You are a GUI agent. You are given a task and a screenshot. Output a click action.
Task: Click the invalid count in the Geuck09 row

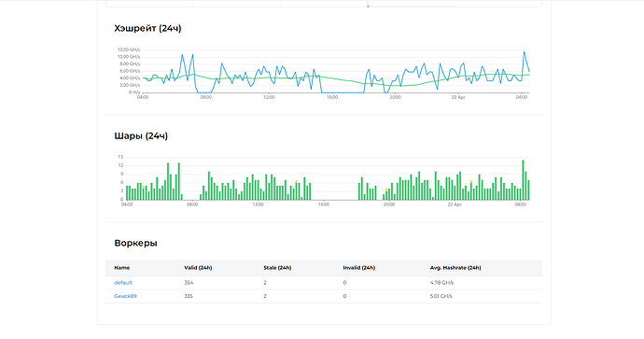pyautogui.click(x=344, y=296)
